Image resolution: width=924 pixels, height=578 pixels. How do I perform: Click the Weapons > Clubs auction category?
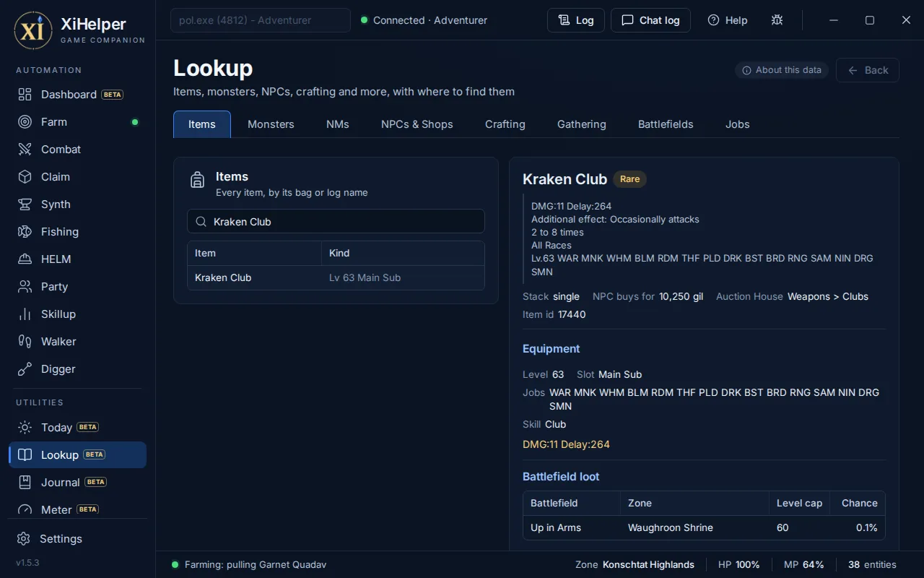click(x=828, y=296)
